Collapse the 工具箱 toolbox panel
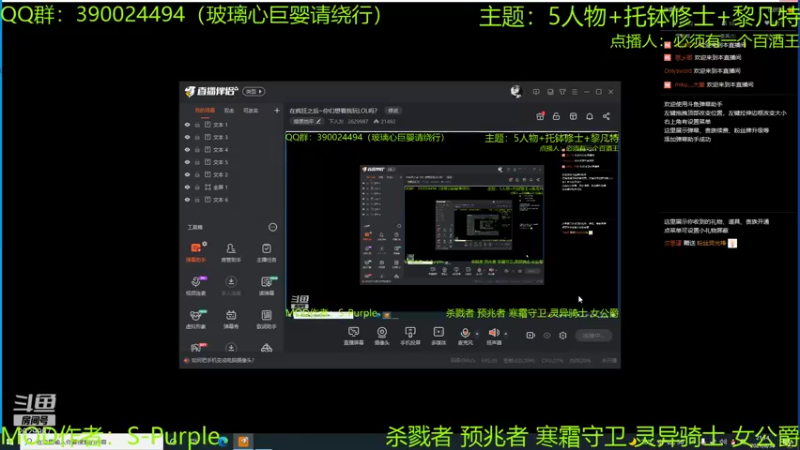This screenshot has width=800, height=450. 273,227
